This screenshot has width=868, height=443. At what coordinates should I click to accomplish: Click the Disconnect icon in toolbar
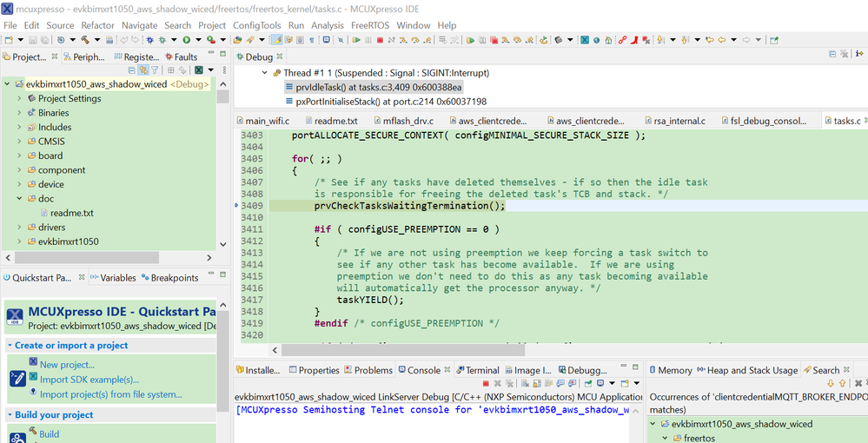click(x=391, y=40)
